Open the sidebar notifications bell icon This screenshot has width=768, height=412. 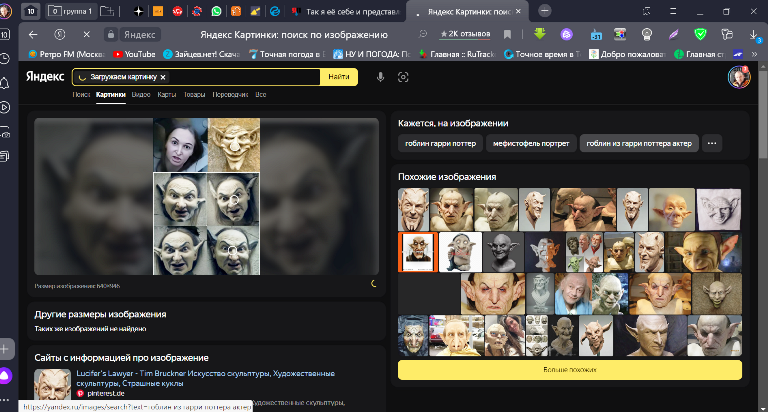pyautogui.click(x=5, y=83)
